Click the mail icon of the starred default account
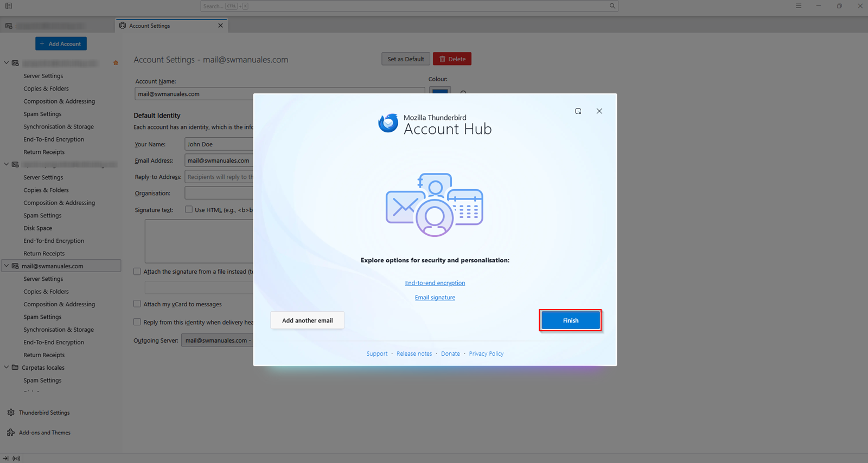The height and width of the screenshot is (463, 868). click(15, 63)
